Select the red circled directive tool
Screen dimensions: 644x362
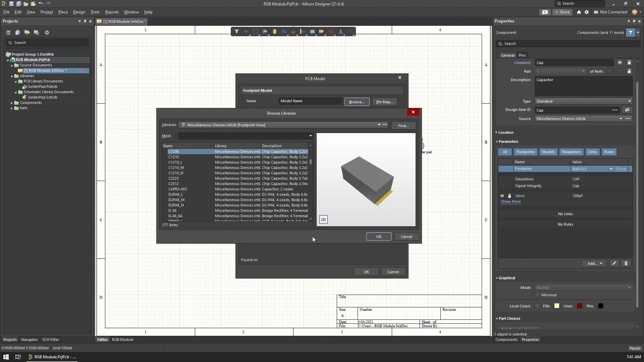[x=331, y=32]
